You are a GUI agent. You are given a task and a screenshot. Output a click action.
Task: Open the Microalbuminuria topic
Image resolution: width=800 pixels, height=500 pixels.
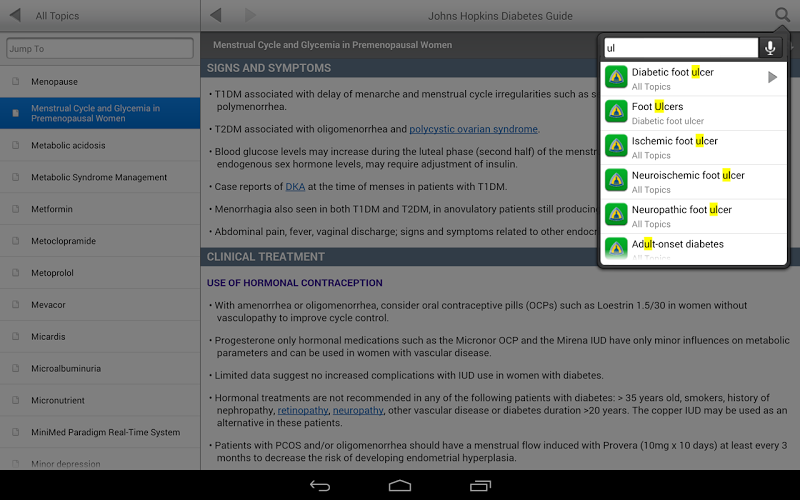click(100, 368)
